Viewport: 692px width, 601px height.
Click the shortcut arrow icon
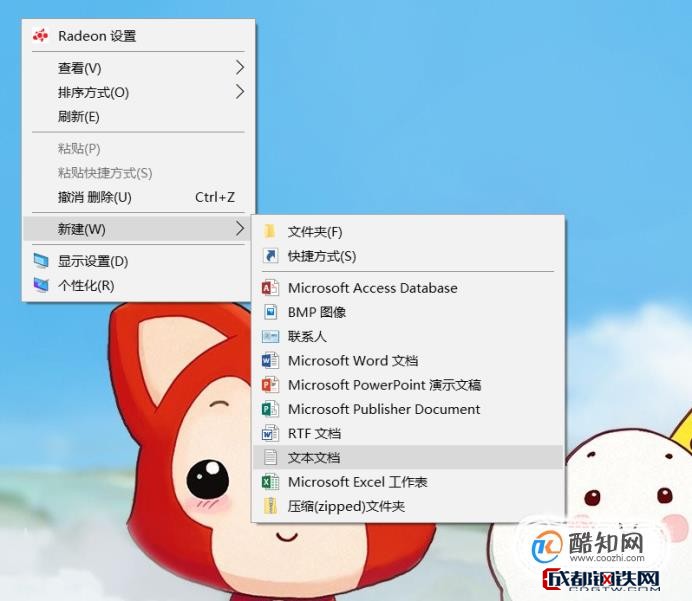270,255
